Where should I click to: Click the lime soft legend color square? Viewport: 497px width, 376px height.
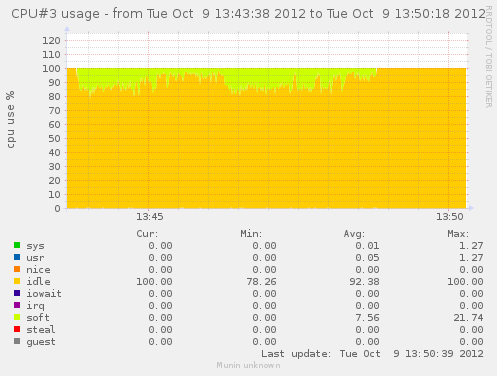point(17,317)
